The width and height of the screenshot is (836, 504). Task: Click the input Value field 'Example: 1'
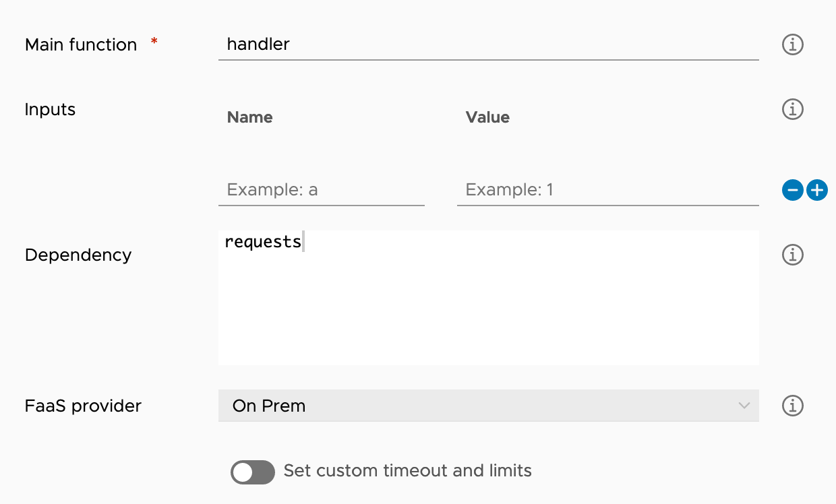[x=607, y=190]
